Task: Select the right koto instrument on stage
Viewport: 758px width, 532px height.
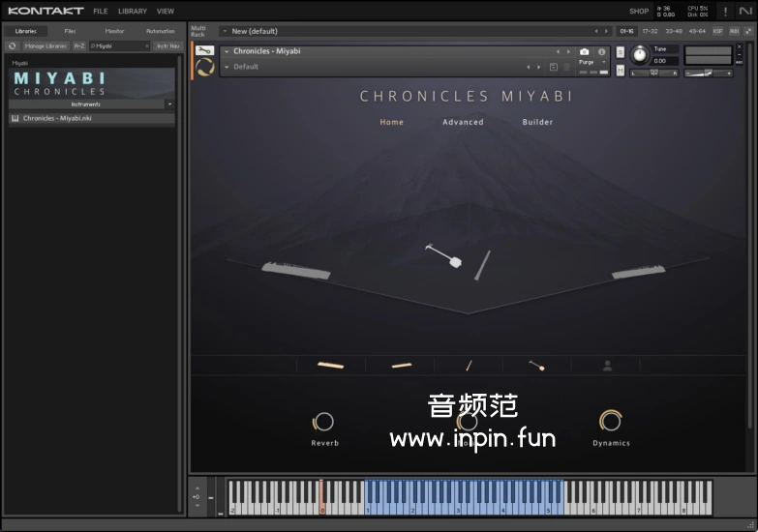Action: point(638,272)
